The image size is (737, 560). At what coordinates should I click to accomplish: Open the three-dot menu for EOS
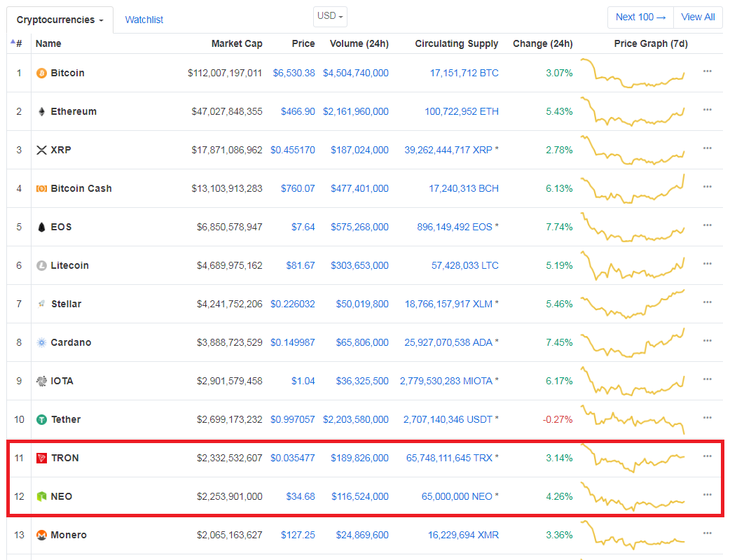pos(708,225)
